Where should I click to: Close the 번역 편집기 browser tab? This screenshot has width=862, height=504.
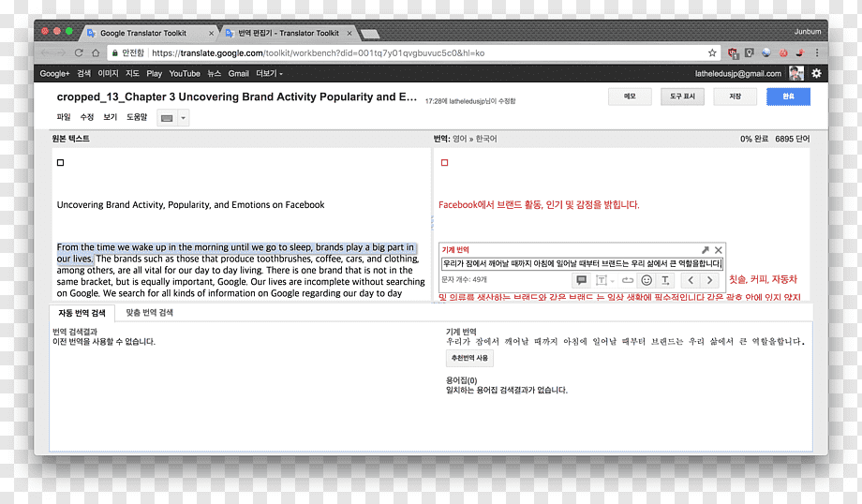point(349,34)
